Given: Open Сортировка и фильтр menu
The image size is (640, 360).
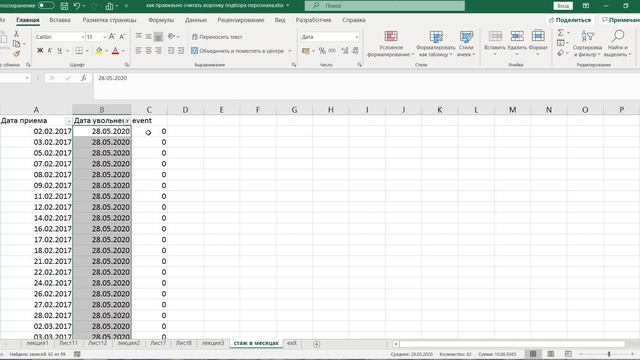Looking at the screenshot, I should (587, 44).
